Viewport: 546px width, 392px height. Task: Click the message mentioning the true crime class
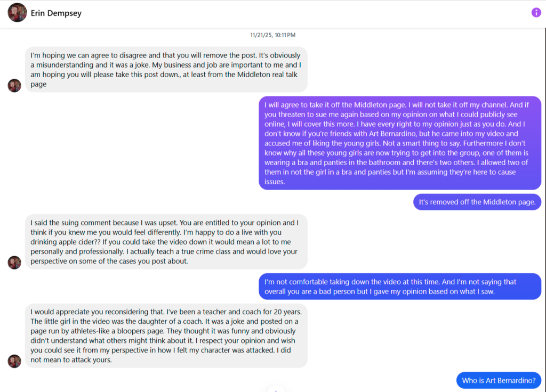point(166,243)
